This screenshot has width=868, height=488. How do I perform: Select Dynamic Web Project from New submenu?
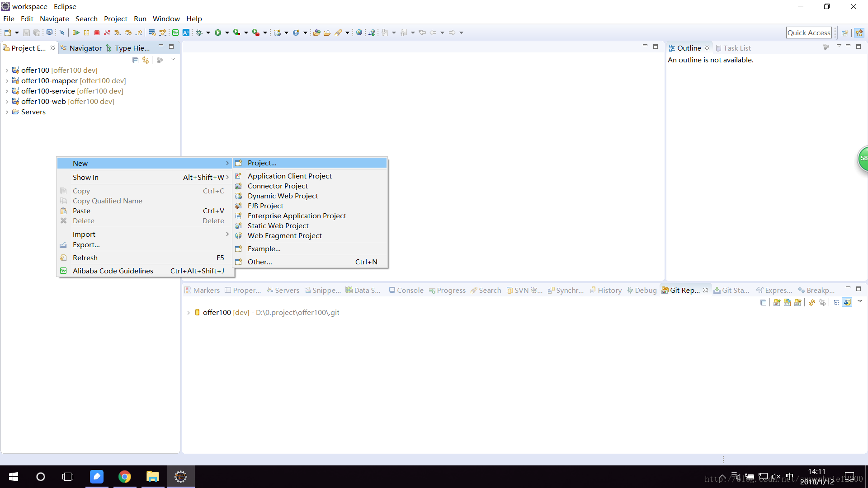coord(283,196)
